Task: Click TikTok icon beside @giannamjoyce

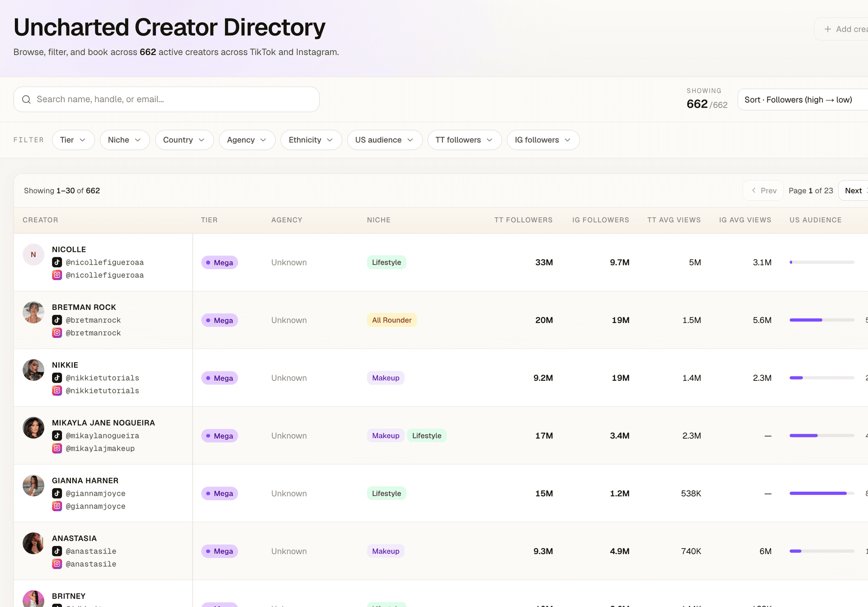Action: tap(57, 493)
